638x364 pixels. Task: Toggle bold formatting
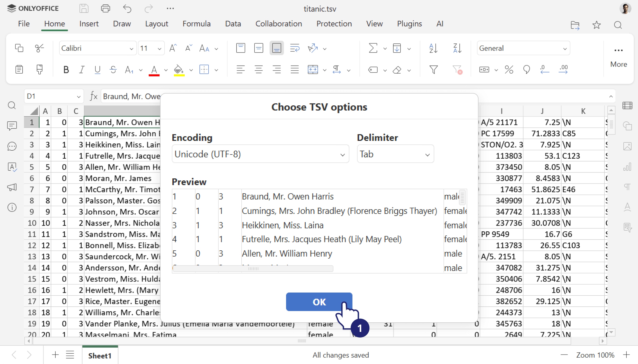[x=66, y=69]
